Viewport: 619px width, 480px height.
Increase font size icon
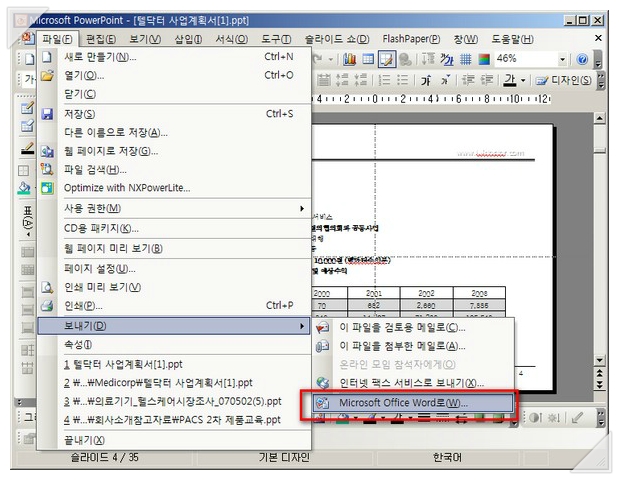click(x=426, y=80)
